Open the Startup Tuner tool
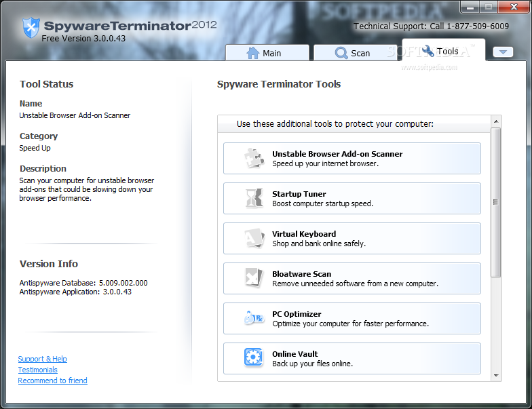 351,198
